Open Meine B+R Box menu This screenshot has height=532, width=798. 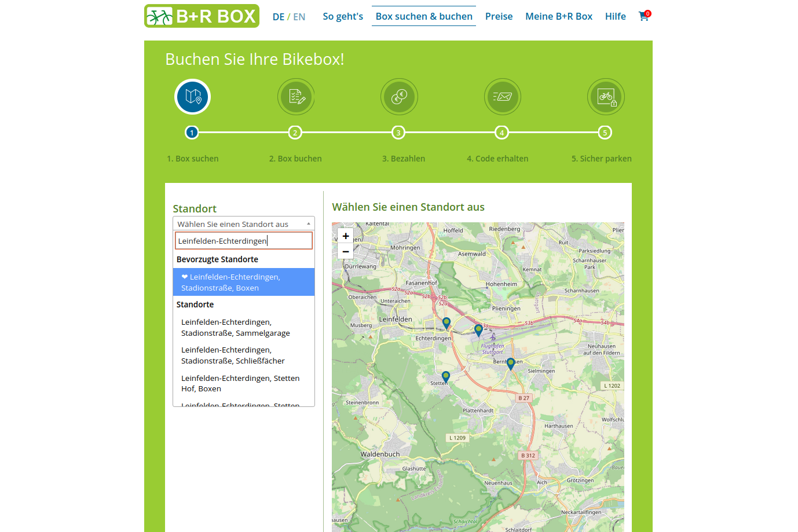pyautogui.click(x=559, y=16)
